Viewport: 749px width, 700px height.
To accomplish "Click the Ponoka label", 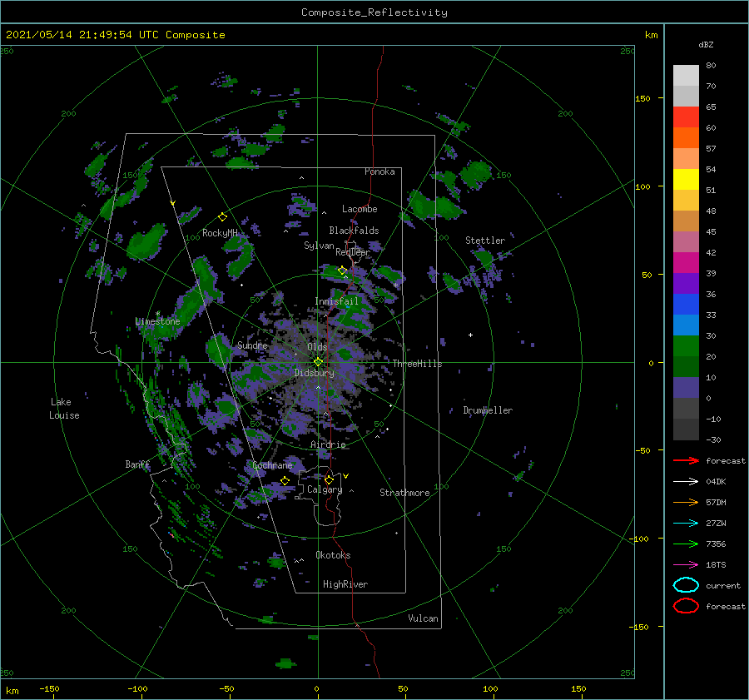I will 379,171.
